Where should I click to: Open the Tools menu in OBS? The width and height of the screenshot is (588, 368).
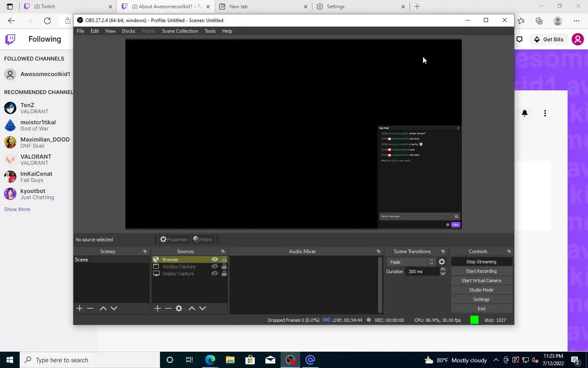click(x=210, y=31)
